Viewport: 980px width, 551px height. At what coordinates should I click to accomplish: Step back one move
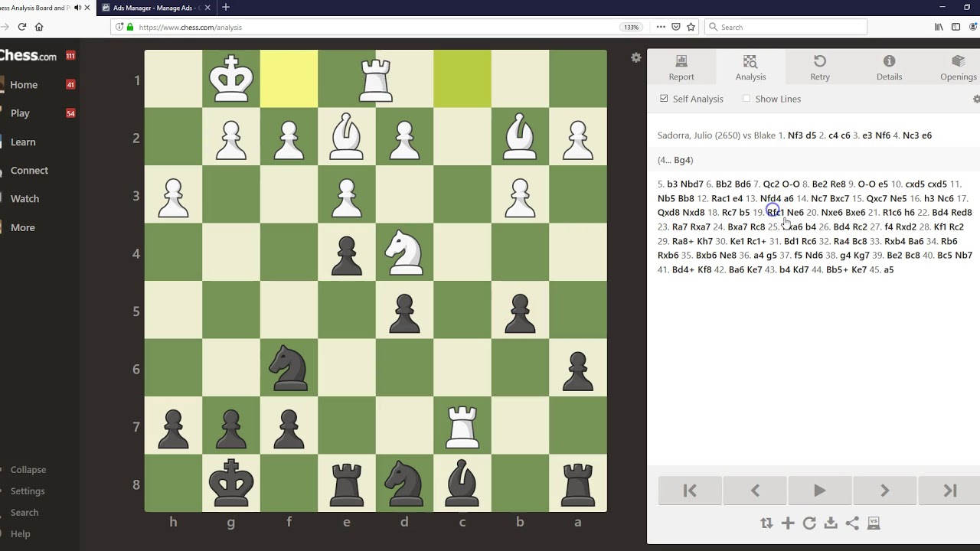coord(755,491)
